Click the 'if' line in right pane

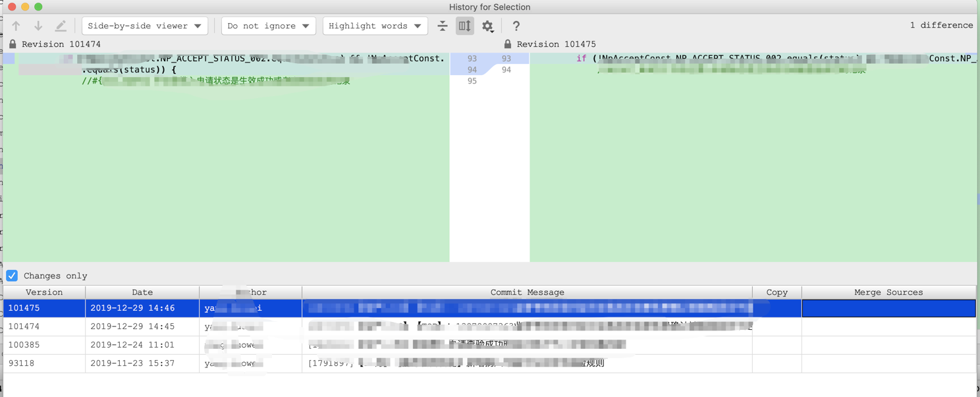coord(753,59)
